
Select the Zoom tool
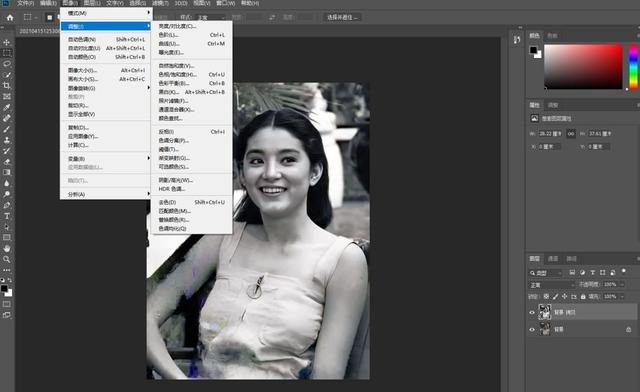pyautogui.click(x=7, y=259)
